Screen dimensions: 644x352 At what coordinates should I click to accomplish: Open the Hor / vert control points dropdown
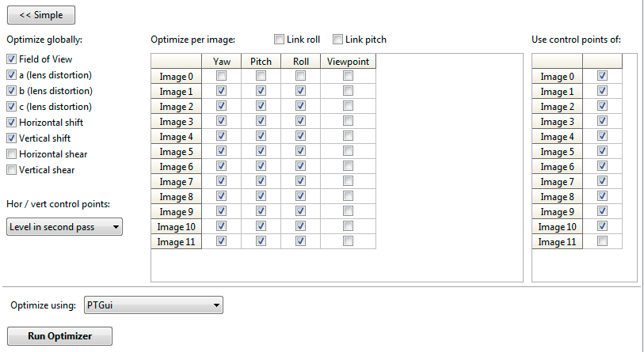click(x=64, y=227)
